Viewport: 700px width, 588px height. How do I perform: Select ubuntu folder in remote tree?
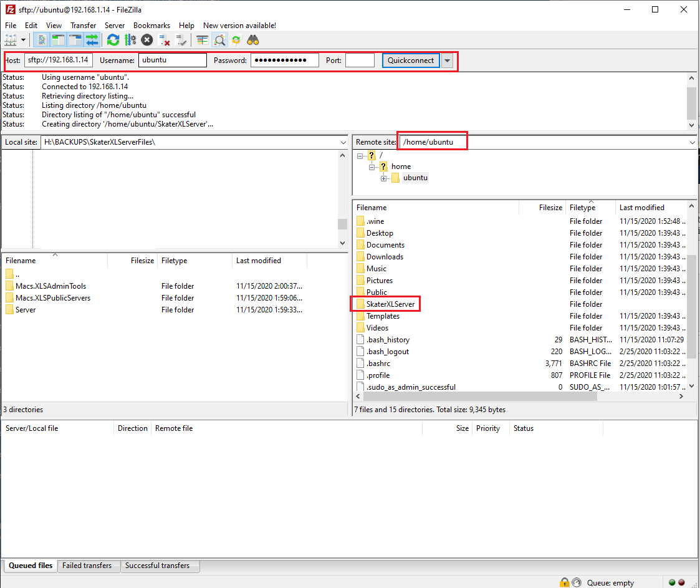(x=415, y=178)
